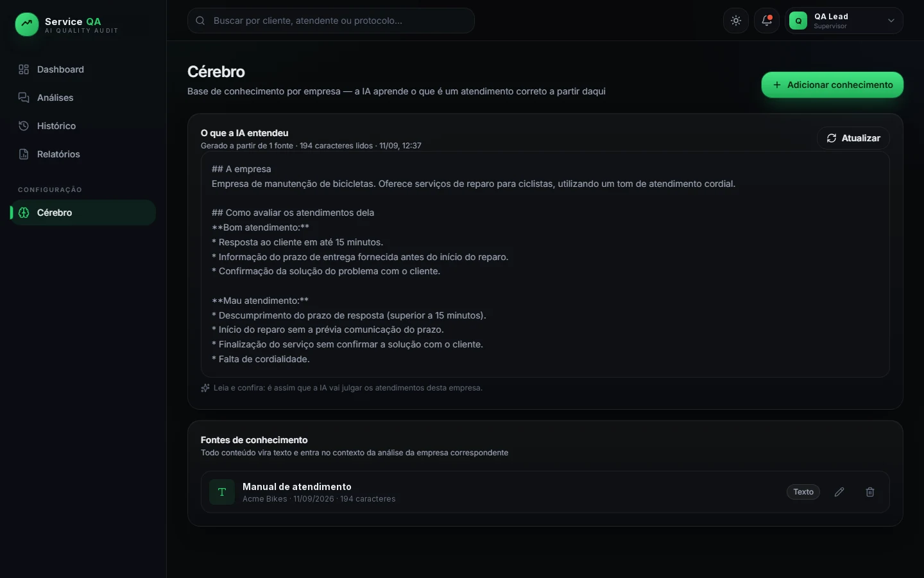
Task: Click the Texto type badge
Action: [x=803, y=492]
